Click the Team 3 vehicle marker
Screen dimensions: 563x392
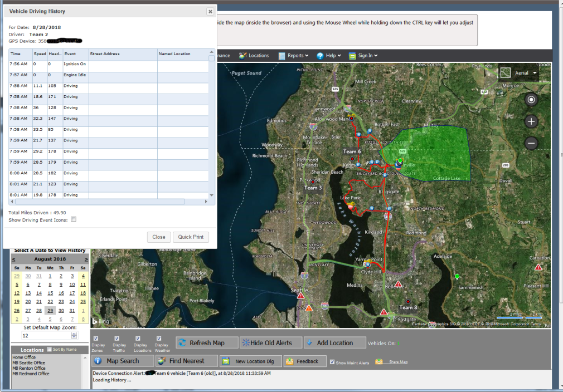click(313, 182)
